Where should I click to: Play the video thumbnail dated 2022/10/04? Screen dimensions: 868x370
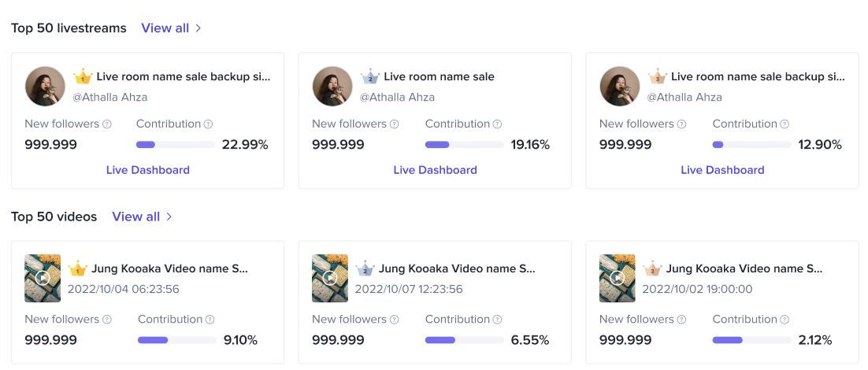click(x=43, y=278)
